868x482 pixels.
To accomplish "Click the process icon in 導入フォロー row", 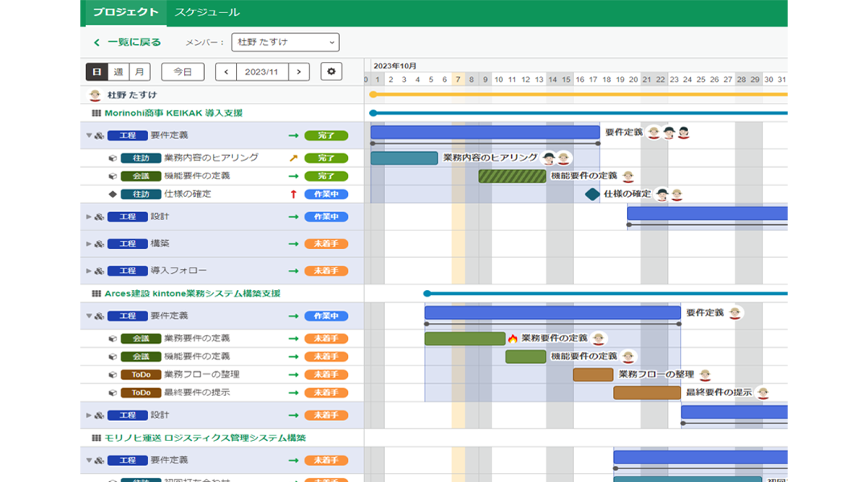I will tap(99, 272).
